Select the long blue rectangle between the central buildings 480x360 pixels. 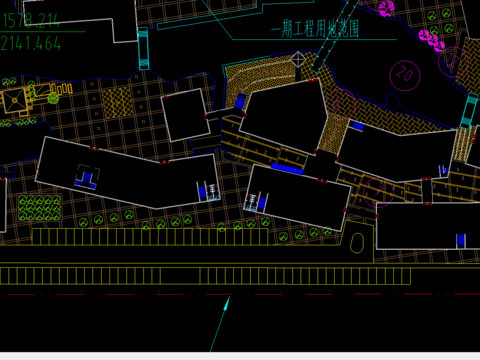point(287,169)
